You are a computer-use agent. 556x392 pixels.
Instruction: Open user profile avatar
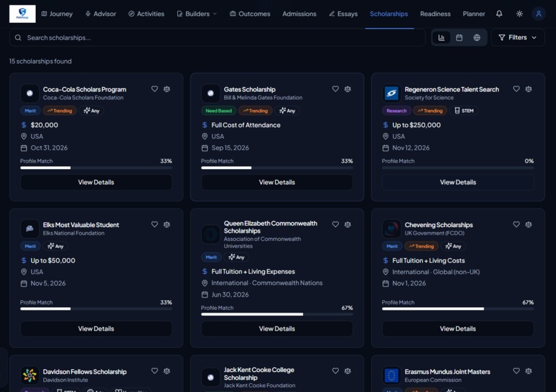538,14
